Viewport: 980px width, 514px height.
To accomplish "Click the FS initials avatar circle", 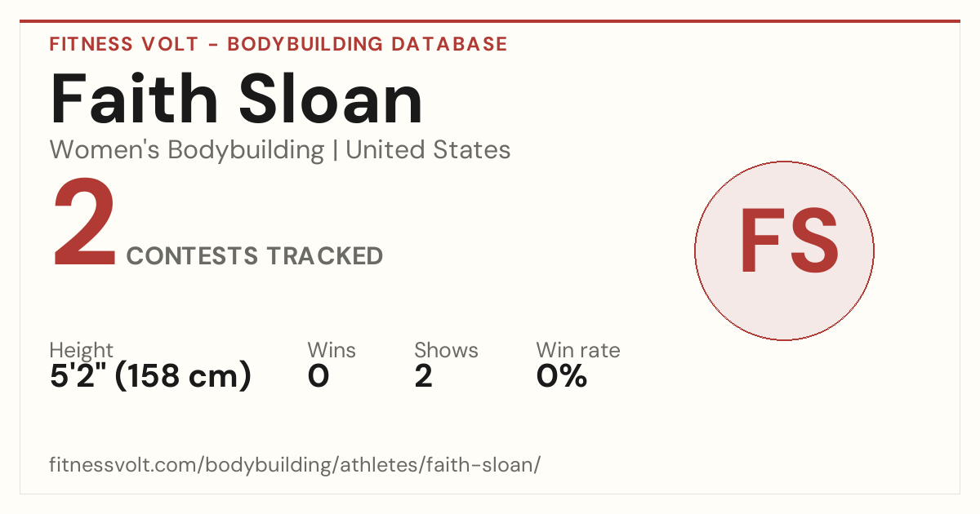I will coord(784,250).
